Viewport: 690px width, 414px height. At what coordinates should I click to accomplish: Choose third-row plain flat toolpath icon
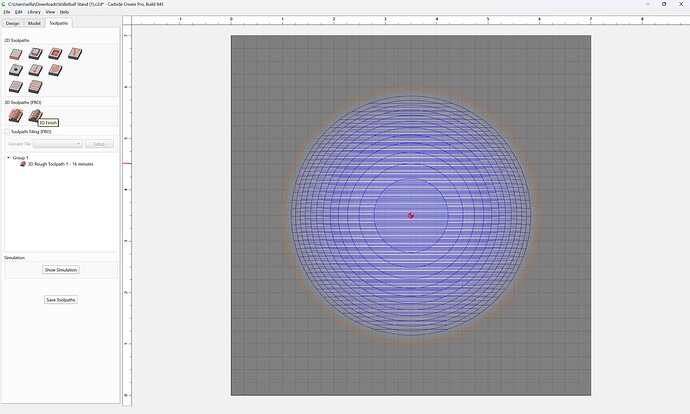[15, 86]
